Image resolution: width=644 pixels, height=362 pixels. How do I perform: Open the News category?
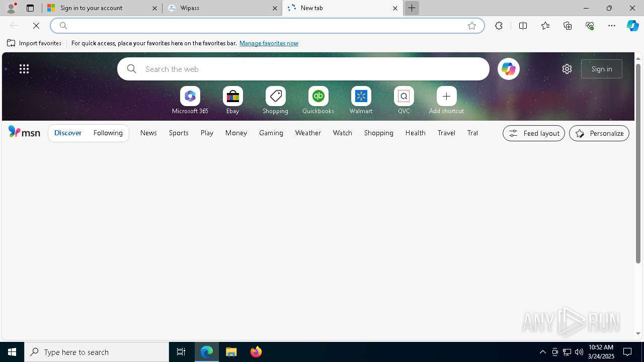[148, 133]
